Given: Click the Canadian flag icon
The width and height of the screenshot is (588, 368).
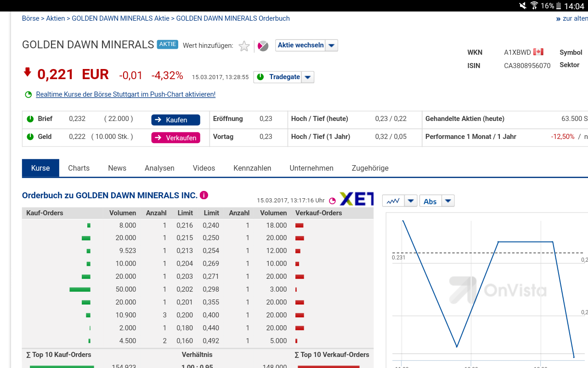Looking at the screenshot, I should [x=538, y=52].
